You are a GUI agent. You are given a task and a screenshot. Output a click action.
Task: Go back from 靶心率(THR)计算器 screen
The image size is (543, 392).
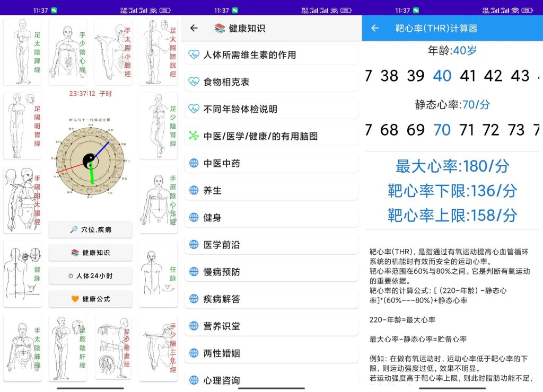(x=375, y=28)
